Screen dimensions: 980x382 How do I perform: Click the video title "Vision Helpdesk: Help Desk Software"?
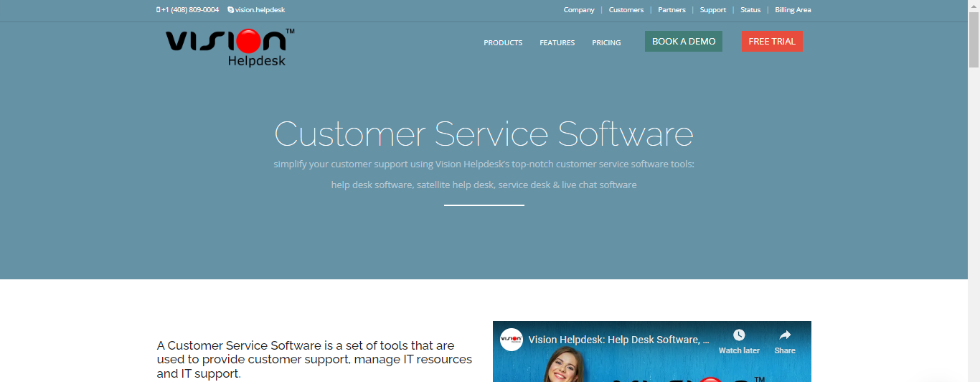tap(618, 340)
